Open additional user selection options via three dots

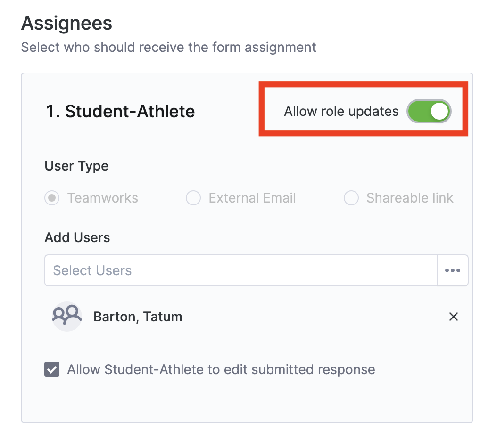453,270
